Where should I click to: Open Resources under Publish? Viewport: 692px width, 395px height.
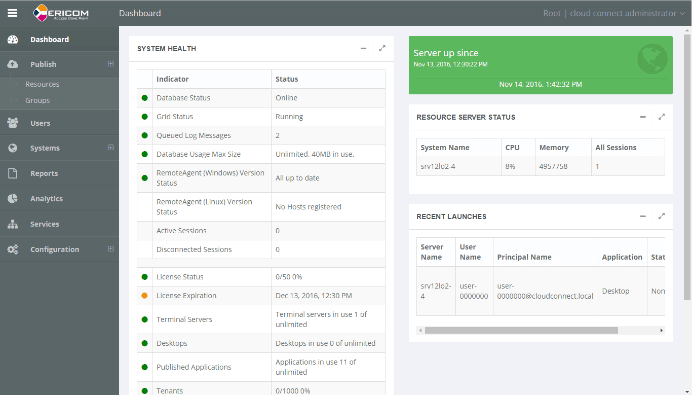click(42, 84)
